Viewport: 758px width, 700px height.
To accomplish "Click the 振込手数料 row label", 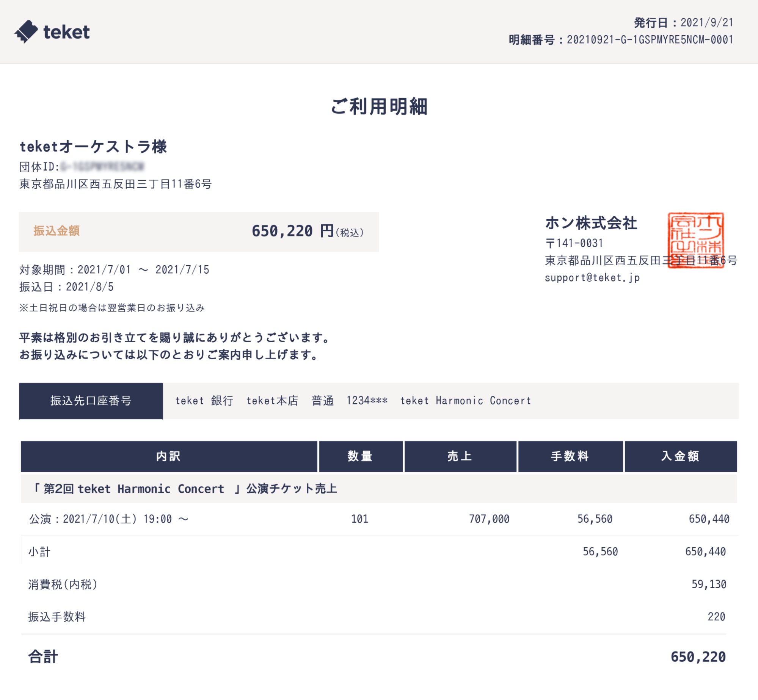I will (57, 617).
